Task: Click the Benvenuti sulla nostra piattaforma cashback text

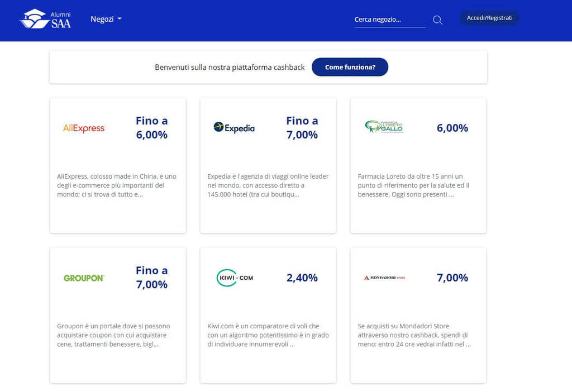Action: [x=230, y=67]
